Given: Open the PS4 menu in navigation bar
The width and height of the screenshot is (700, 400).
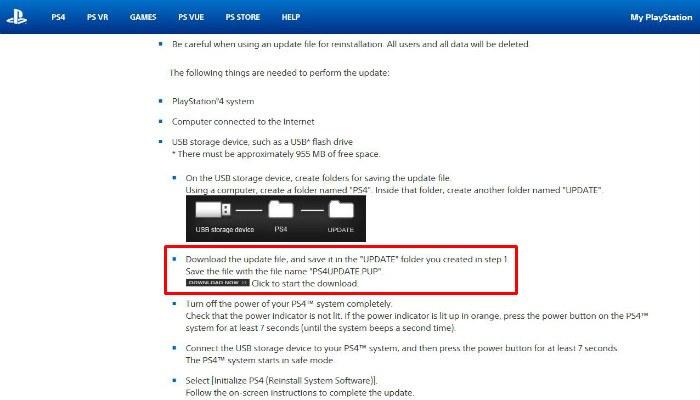Looking at the screenshot, I should 58,17.
